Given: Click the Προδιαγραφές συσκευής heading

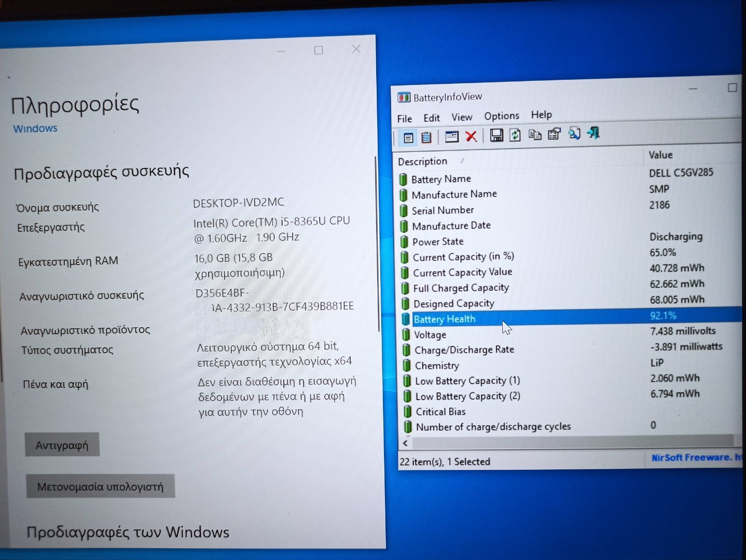Looking at the screenshot, I should coord(101,172).
